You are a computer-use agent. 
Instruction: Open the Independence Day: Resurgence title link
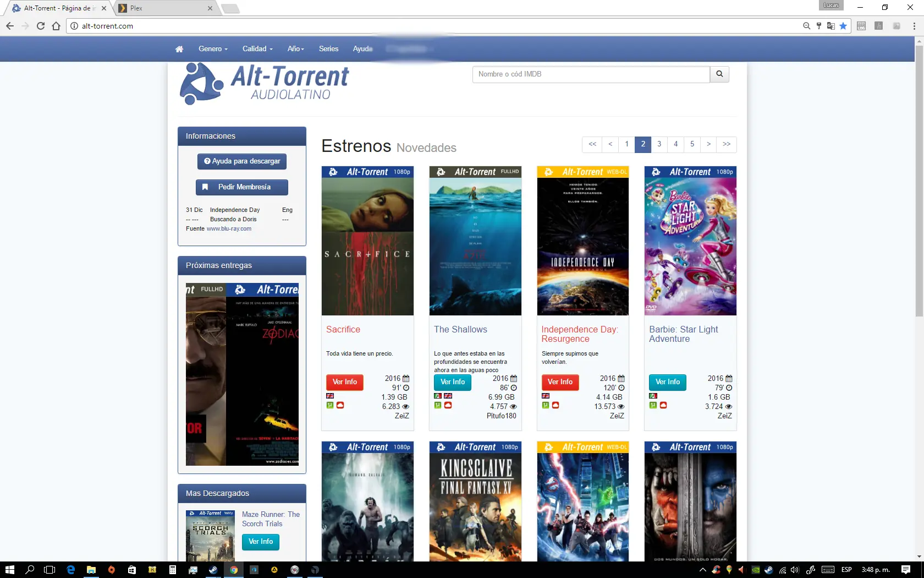580,334
